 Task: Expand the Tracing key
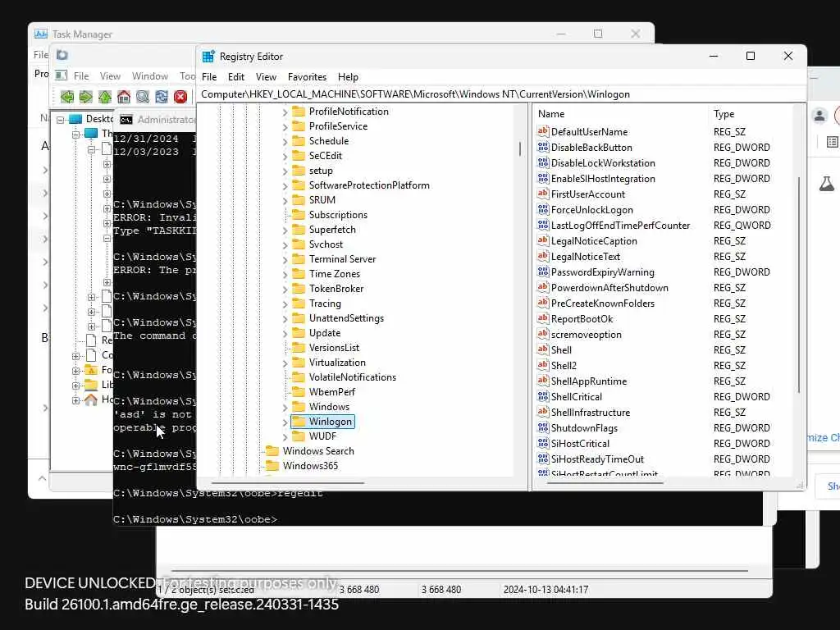click(x=285, y=304)
